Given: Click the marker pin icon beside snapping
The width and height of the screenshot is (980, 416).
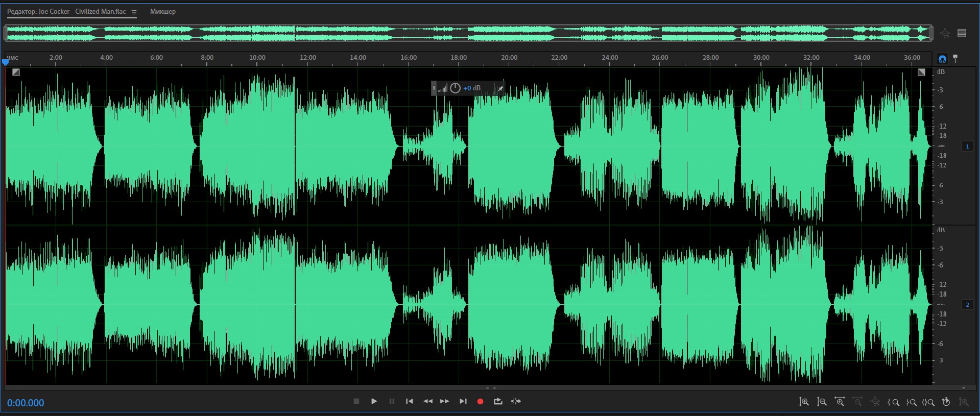Looking at the screenshot, I should pos(955,59).
